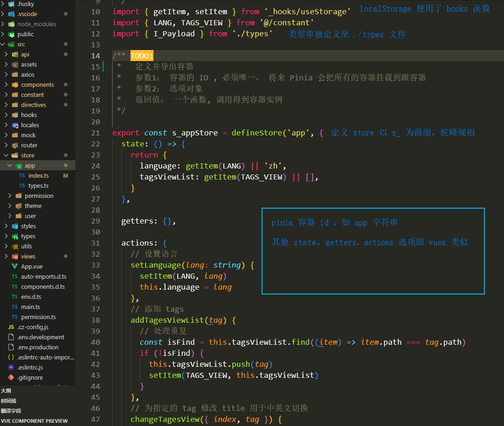Expand the constant folder chevron

6,95
